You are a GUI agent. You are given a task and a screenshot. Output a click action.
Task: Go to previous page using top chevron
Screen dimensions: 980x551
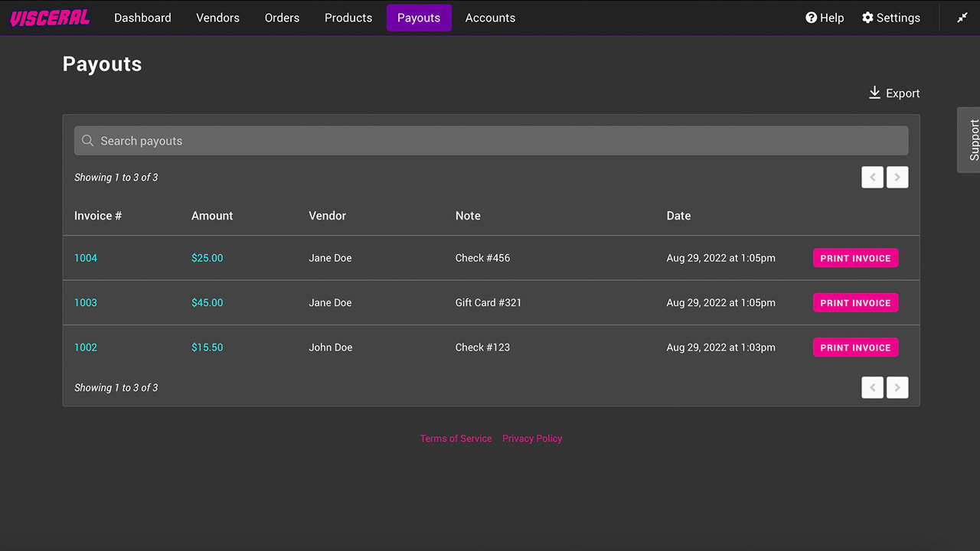(872, 178)
